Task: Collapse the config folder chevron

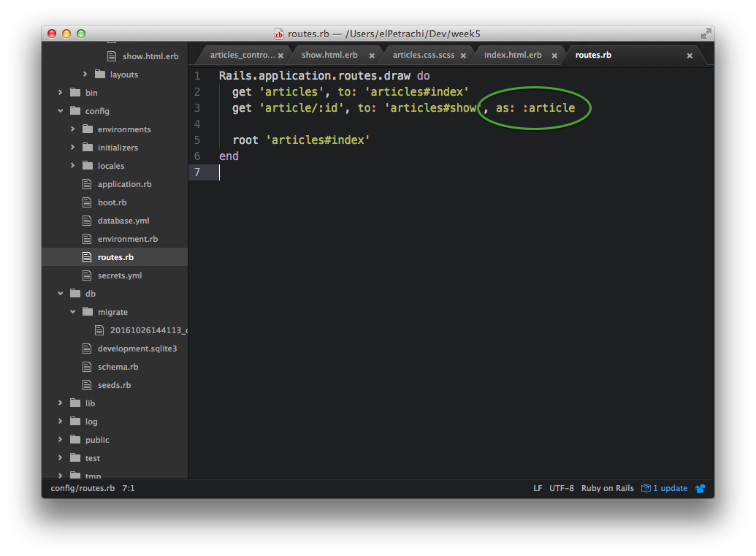Action: coord(61,111)
